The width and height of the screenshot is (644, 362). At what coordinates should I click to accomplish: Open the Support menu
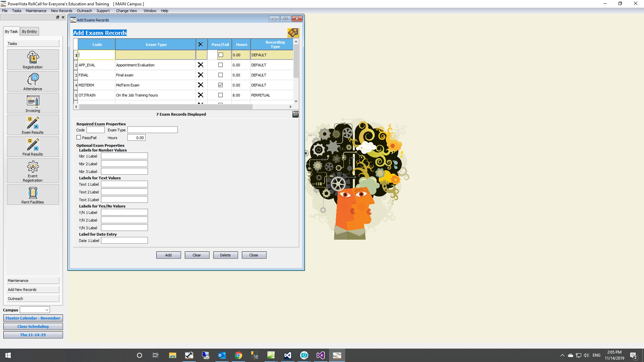(x=103, y=11)
